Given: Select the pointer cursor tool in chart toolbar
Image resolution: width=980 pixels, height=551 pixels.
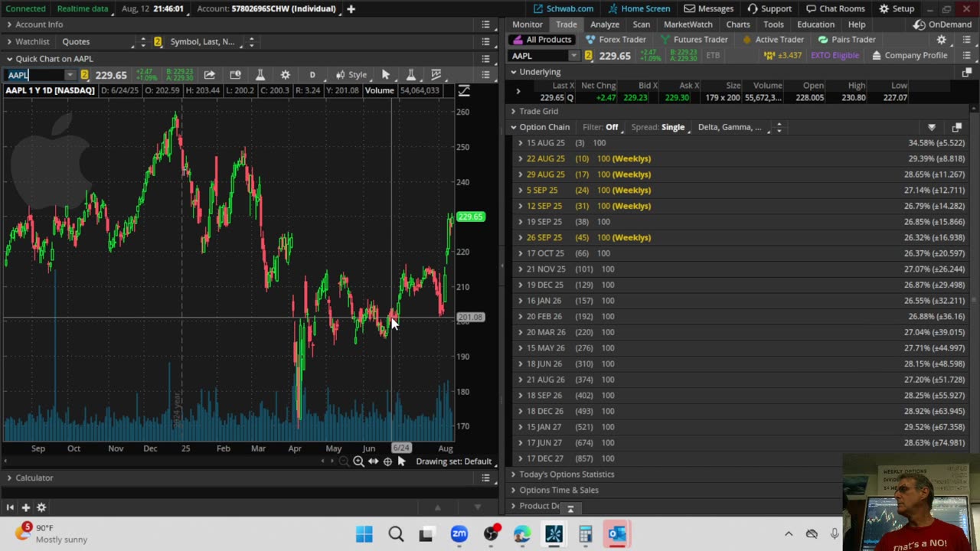Looking at the screenshot, I should (385, 74).
